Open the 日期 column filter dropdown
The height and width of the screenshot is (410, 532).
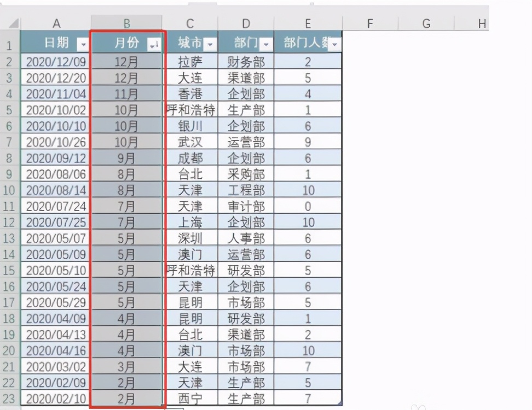[83, 44]
